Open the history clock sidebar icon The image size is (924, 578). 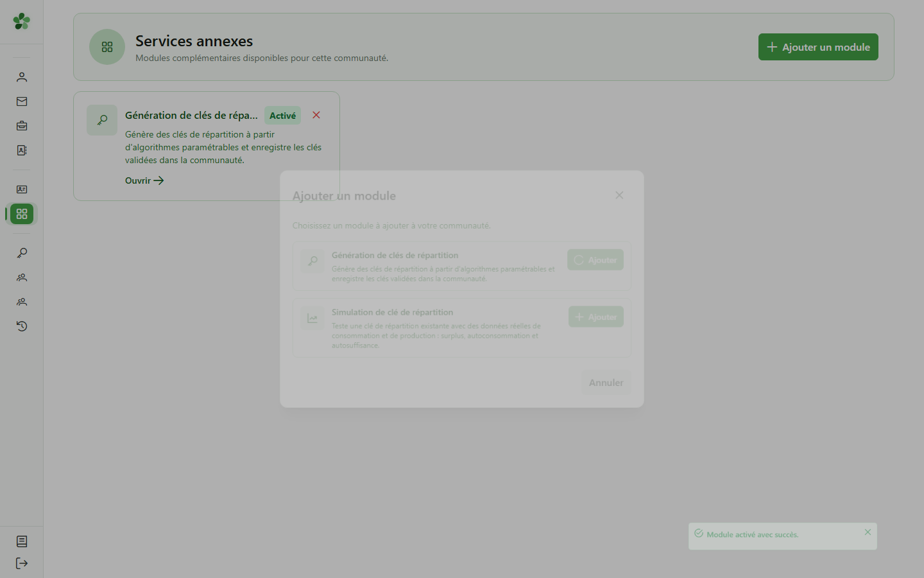coord(22,326)
